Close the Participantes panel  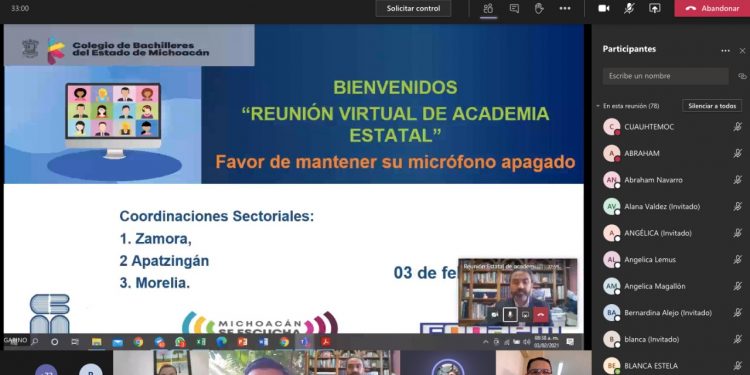[x=742, y=51]
